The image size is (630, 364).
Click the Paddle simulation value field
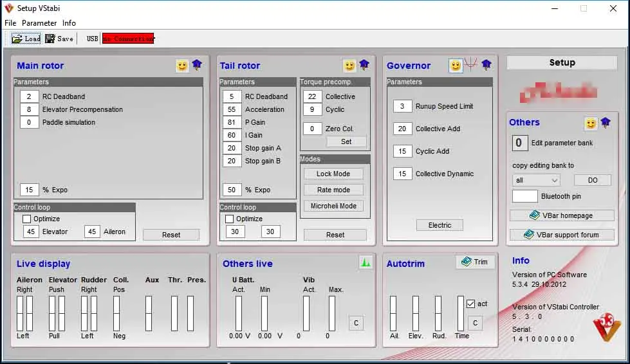click(x=29, y=122)
